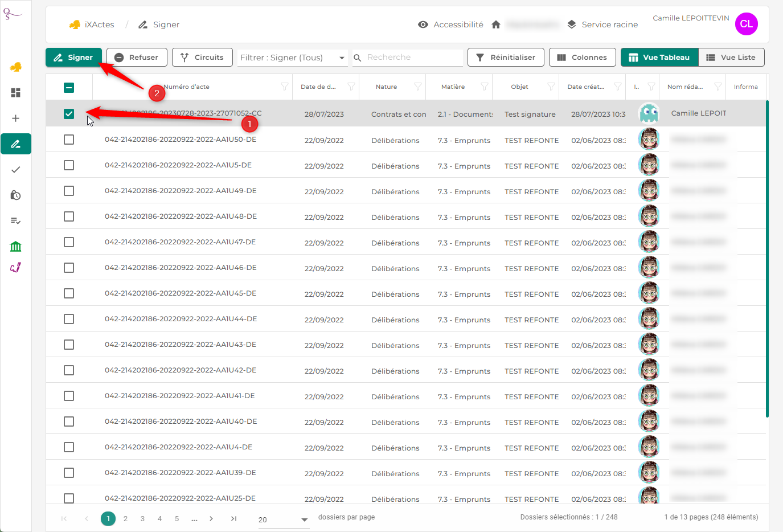783x532 pixels.
Task: Check the box for act AA1U50-DE
Action: (69, 140)
